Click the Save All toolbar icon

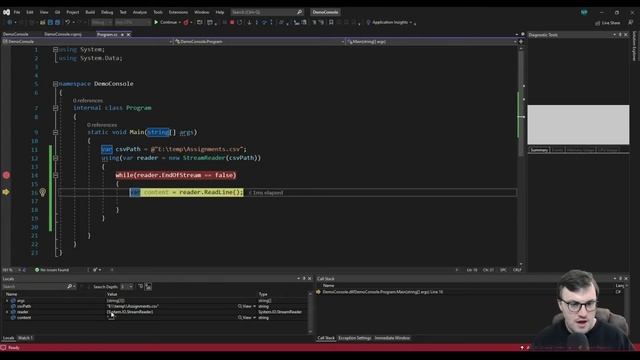[58, 22]
